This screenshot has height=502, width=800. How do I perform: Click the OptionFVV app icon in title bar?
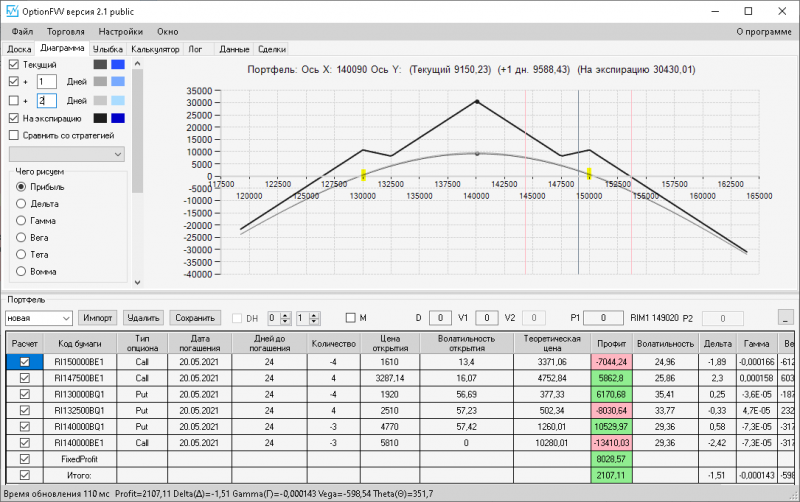(12, 11)
